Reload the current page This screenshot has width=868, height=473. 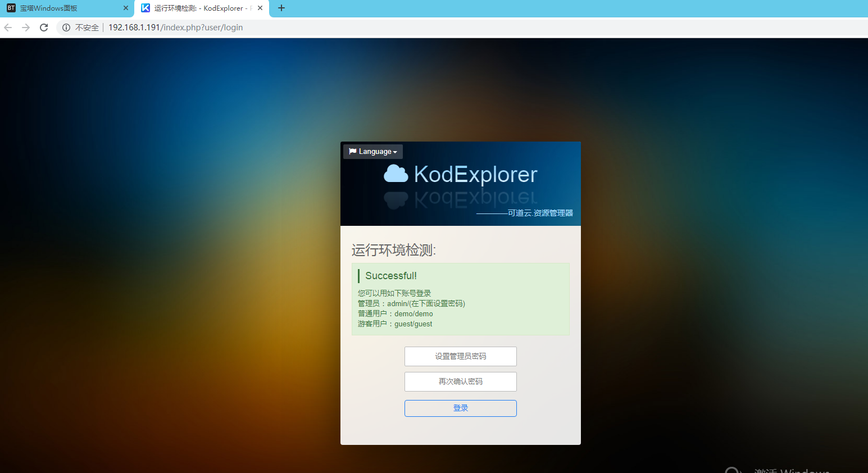(44, 28)
